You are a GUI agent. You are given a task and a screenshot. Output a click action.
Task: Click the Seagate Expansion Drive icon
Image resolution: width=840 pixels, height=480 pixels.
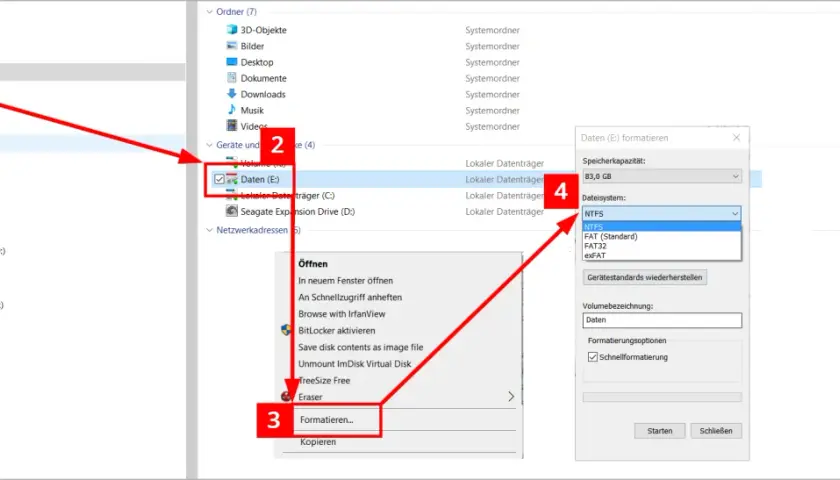click(231, 211)
